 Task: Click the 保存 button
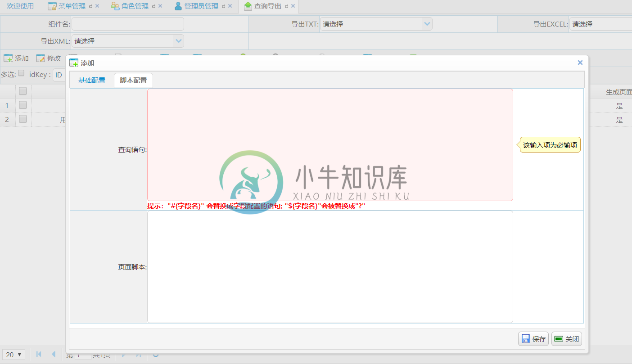point(533,339)
